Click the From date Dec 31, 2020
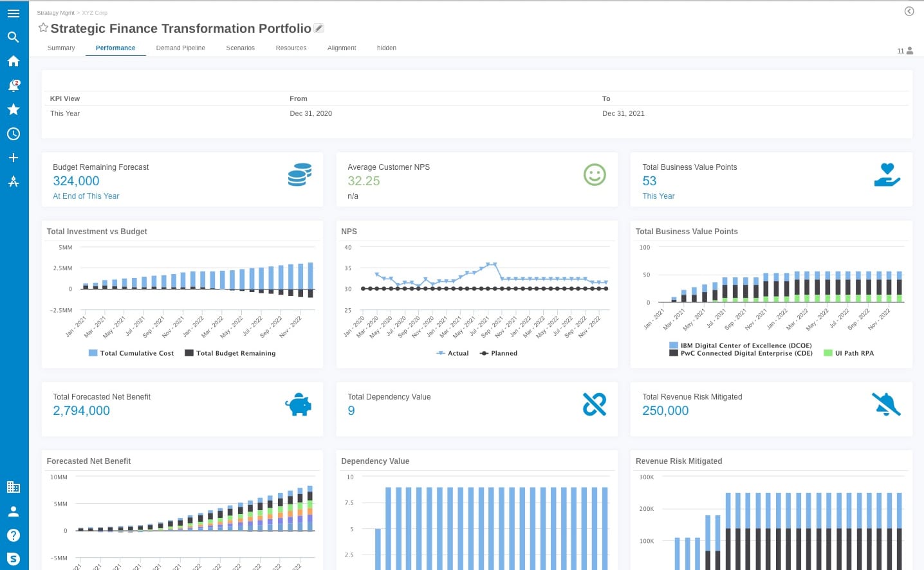 click(311, 114)
